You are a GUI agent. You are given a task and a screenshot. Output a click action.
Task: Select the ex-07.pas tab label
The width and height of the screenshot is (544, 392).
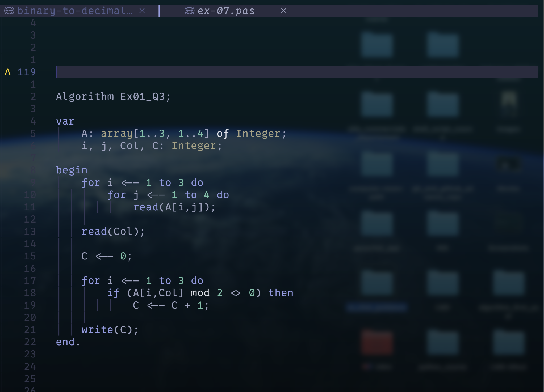pos(226,11)
